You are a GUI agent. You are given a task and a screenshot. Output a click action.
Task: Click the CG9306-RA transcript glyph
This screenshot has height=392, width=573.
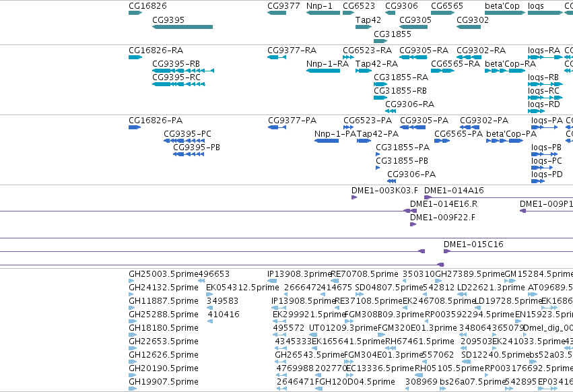click(x=391, y=111)
